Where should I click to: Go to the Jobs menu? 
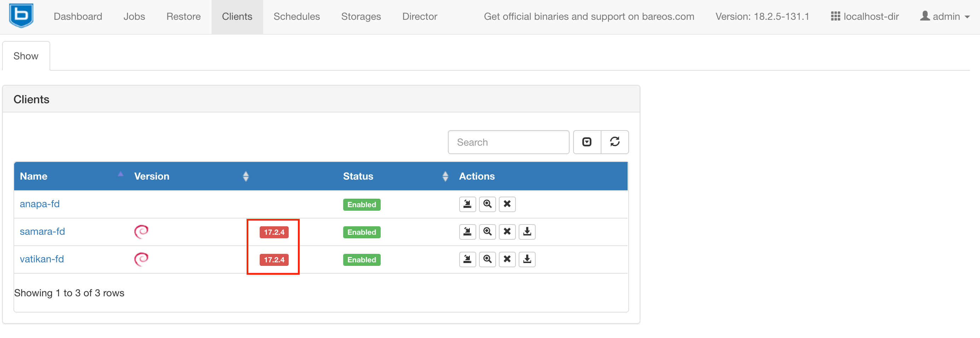[x=134, y=17]
